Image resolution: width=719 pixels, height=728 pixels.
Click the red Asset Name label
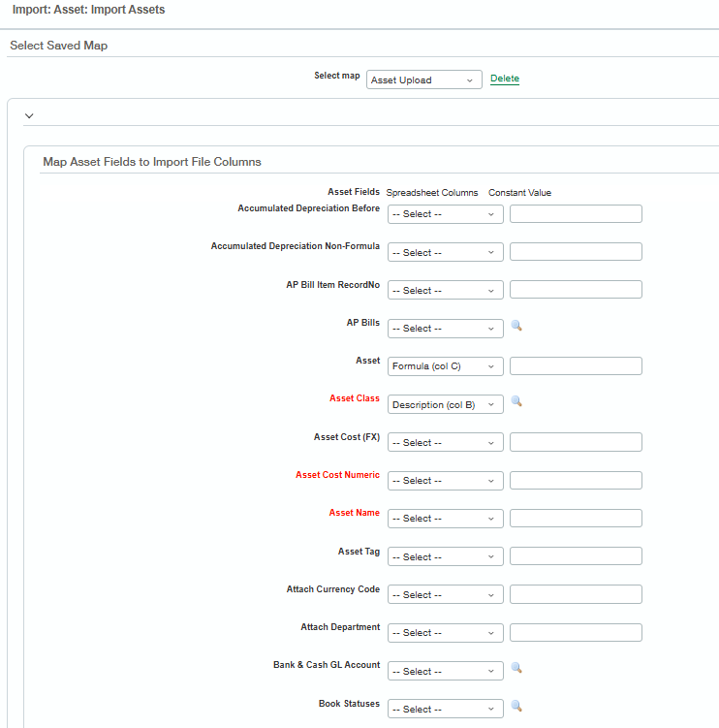354,513
